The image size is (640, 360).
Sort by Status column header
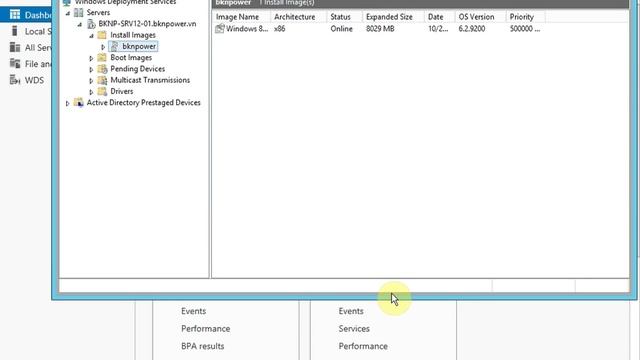[344, 17]
